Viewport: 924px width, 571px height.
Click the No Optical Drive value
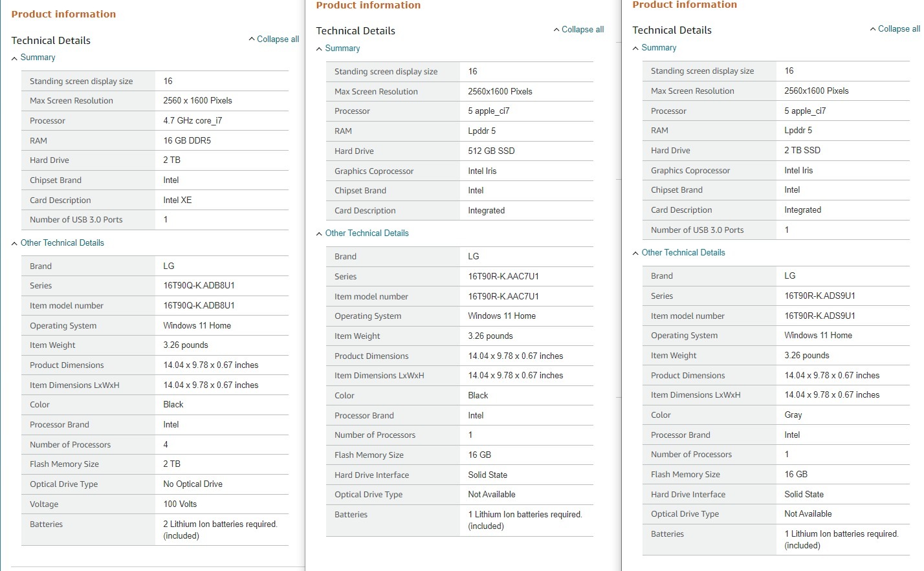click(x=193, y=484)
